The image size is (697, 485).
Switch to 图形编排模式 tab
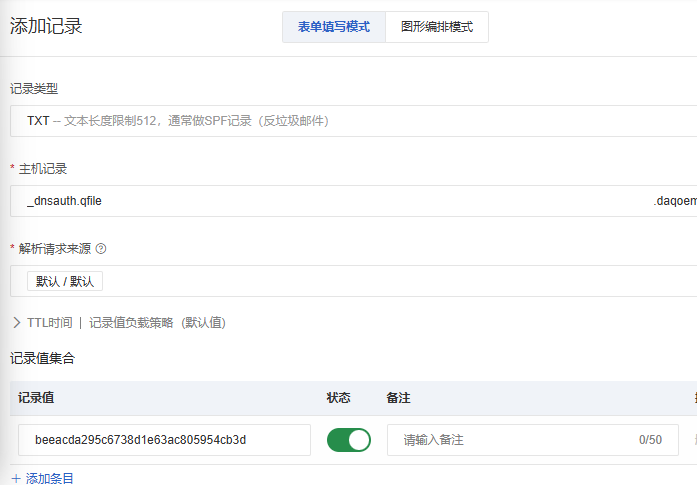[437, 27]
